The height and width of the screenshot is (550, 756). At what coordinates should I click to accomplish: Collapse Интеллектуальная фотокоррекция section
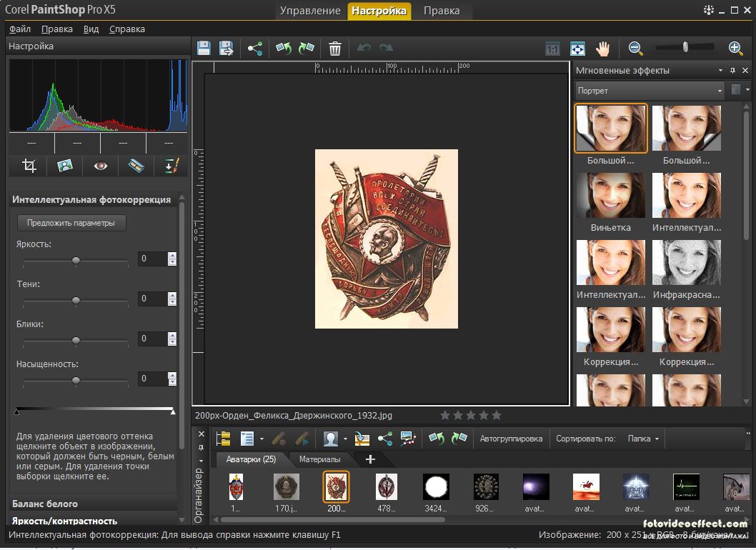tap(91, 199)
